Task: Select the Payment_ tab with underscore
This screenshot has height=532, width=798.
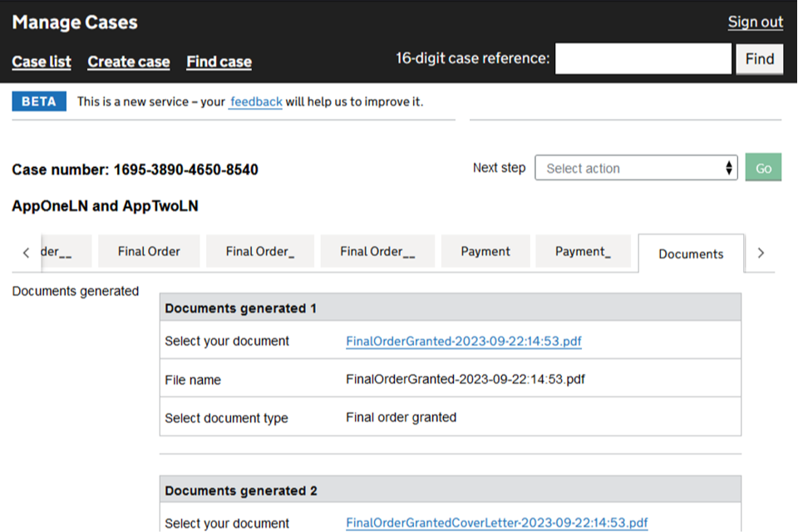Action: click(583, 251)
